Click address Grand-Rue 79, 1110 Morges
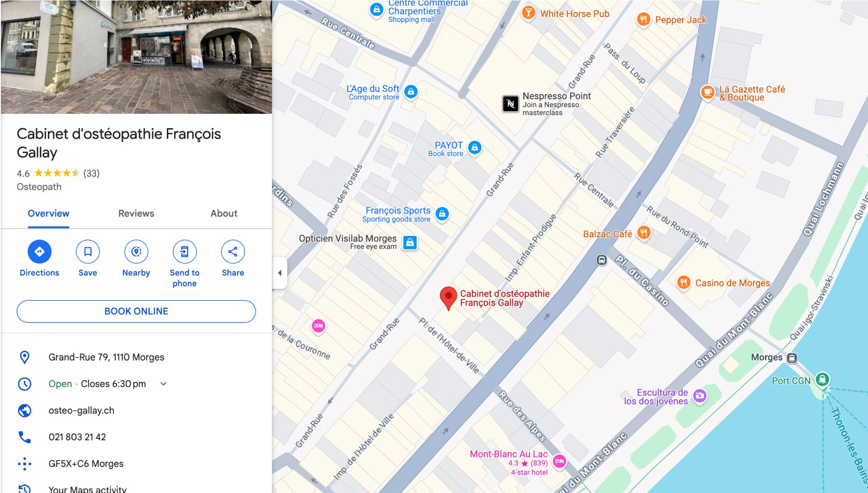 pos(106,357)
